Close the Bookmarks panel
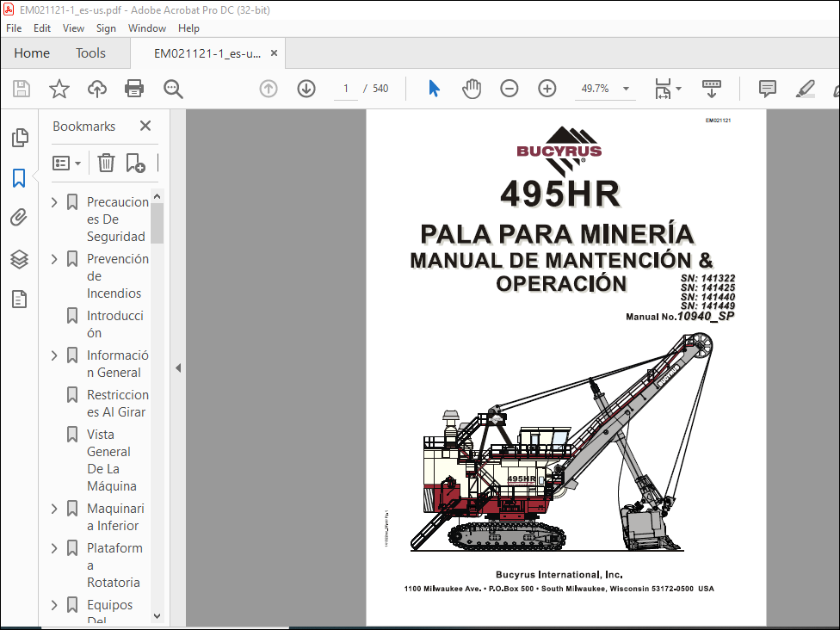 point(145,126)
